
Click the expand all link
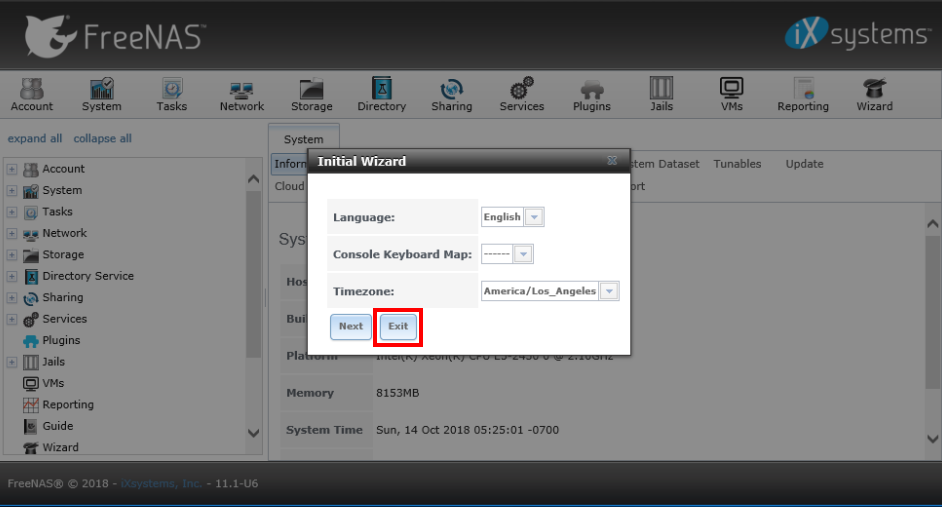(35, 139)
